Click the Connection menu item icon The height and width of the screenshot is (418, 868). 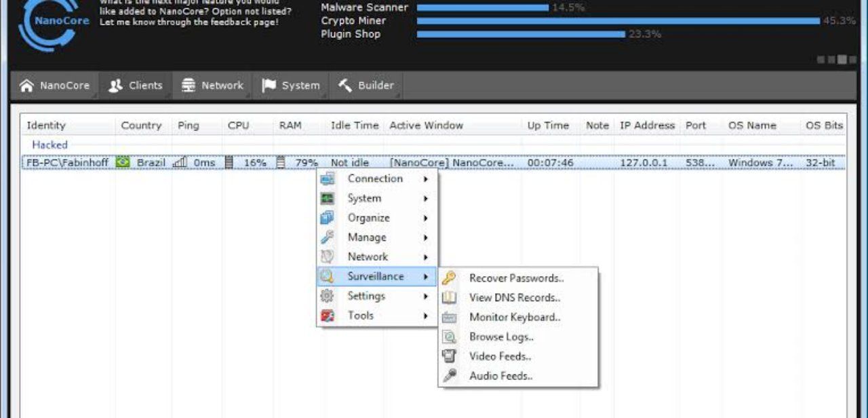328,179
